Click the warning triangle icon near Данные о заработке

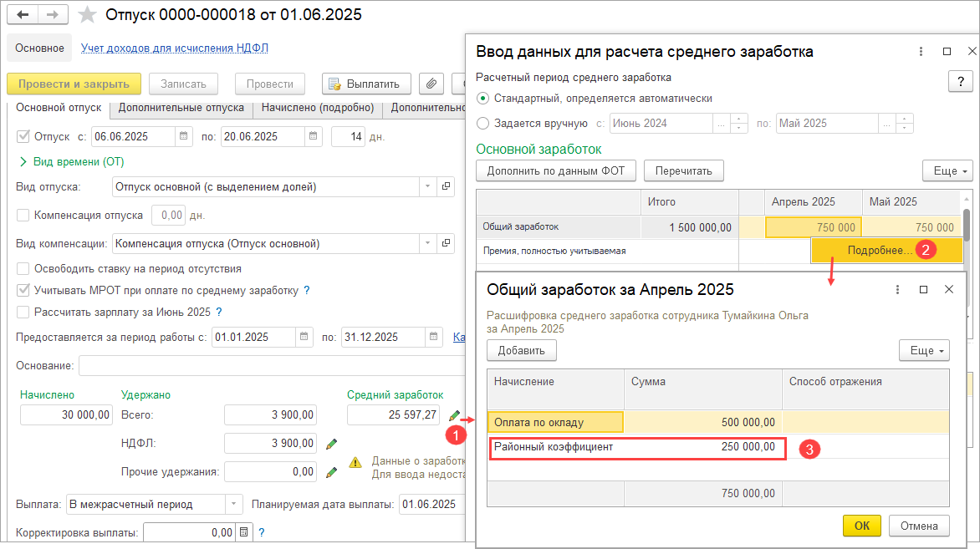(355, 462)
